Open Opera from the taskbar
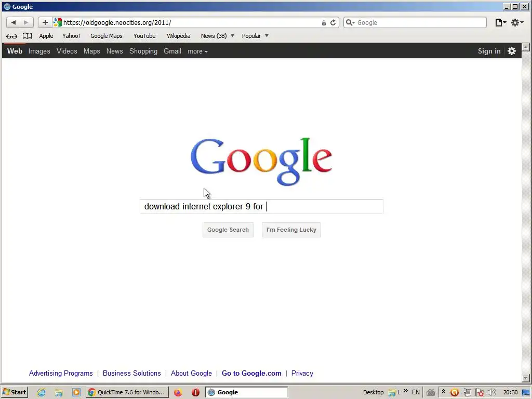This screenshot has height=399, width=532. tap(195, 393)
